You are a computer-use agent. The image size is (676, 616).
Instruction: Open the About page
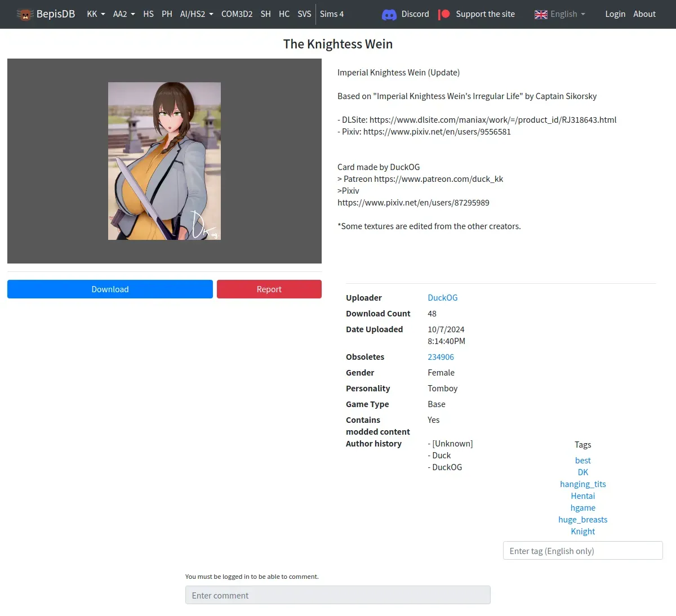click(x=644, y=14)
